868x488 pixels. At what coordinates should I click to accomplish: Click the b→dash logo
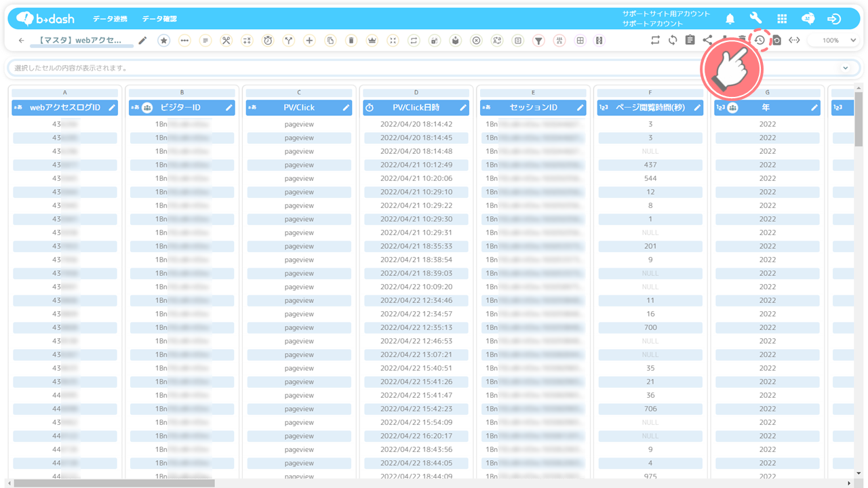pyautogui.click(x=45, y=19)
